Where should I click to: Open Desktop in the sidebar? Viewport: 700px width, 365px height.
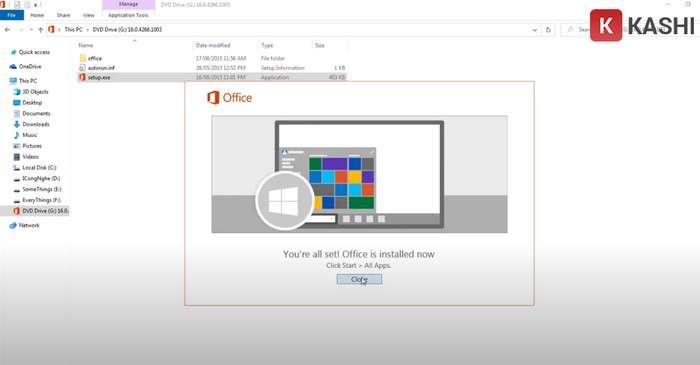click(32, 103)
